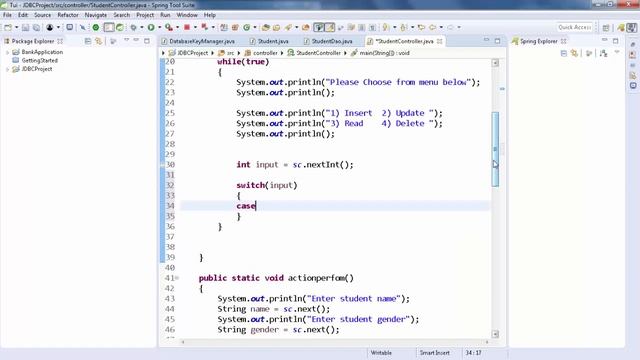Minimize the editor area

click(x=487, y=40)
